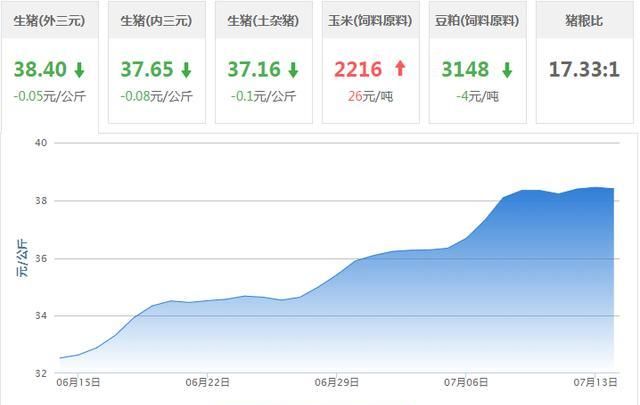
Task: Click the 17.33:1 ratio value
Action: pyautogui.click(x=584, y=69)
